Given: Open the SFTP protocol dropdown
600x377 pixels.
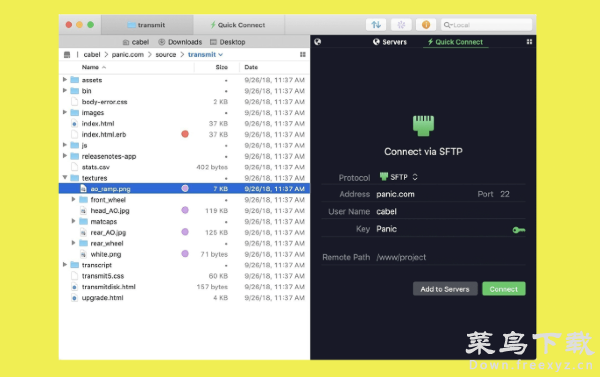Looking at the screenshot, I should pyautogui.click(x=398, y=177).
